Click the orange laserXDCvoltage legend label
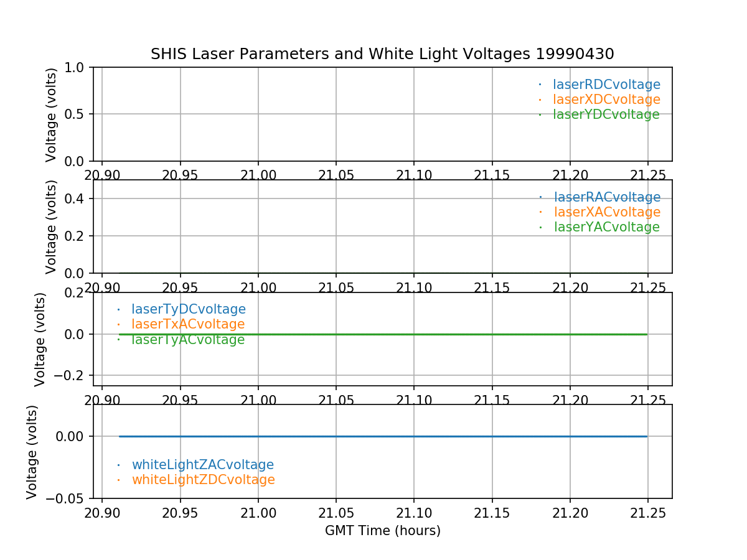 (x=606, y=100)
